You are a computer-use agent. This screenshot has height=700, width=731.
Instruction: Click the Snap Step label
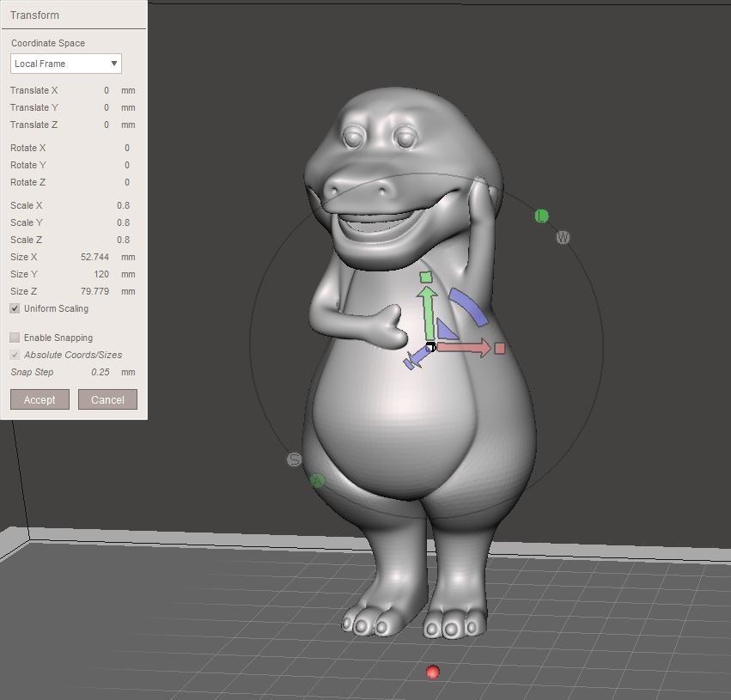point(32,373)
